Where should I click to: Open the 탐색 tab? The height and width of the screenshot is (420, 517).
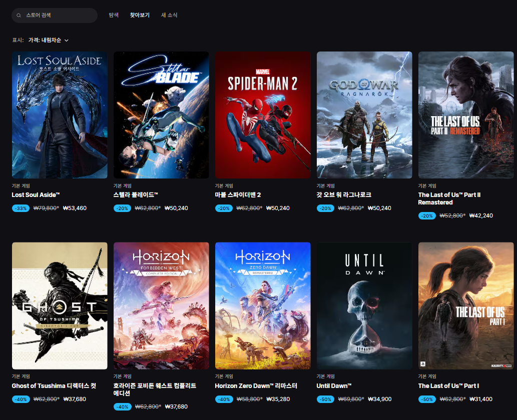[x=114, y=15]
